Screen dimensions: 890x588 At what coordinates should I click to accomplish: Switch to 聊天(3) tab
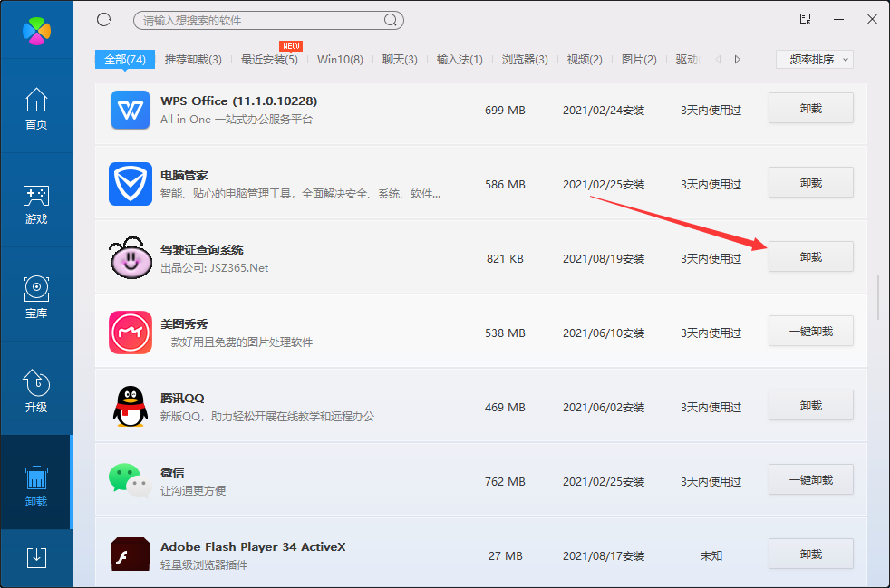(x=400, y=59)
